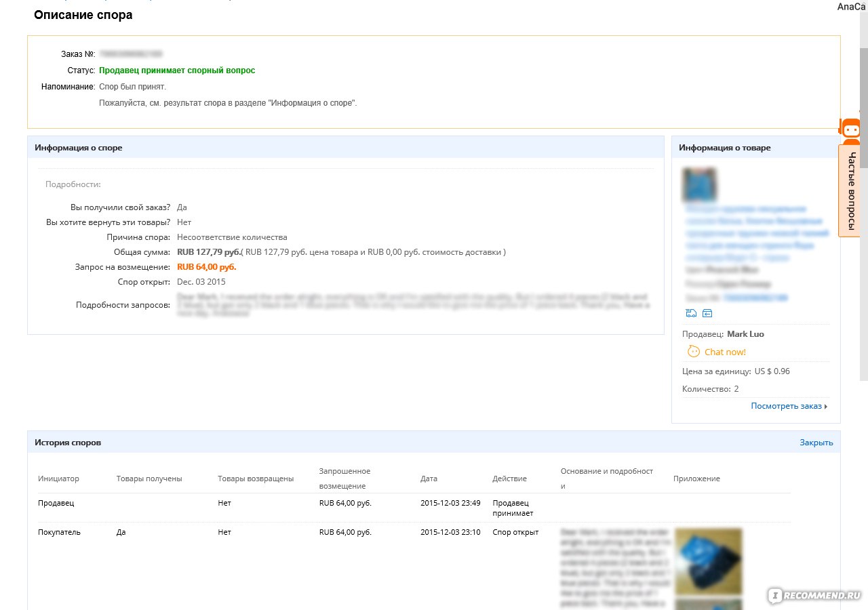
Task: Click the Информация о споре panel header
Action: point(346,147)
